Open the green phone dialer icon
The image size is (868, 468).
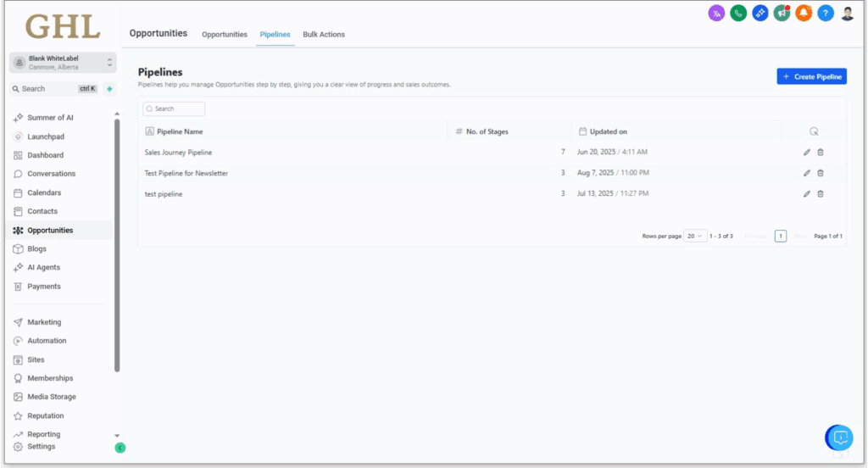tap(738, 14)
